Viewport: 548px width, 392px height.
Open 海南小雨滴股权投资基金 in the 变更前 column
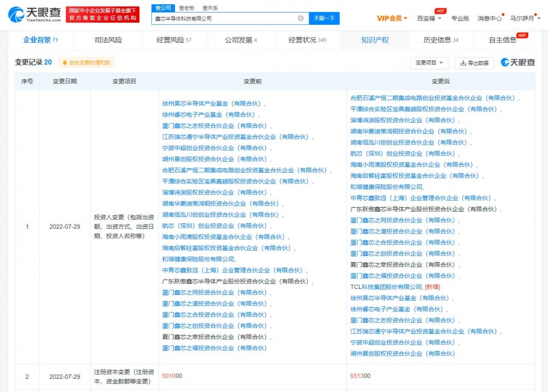(x=224, y=237)
